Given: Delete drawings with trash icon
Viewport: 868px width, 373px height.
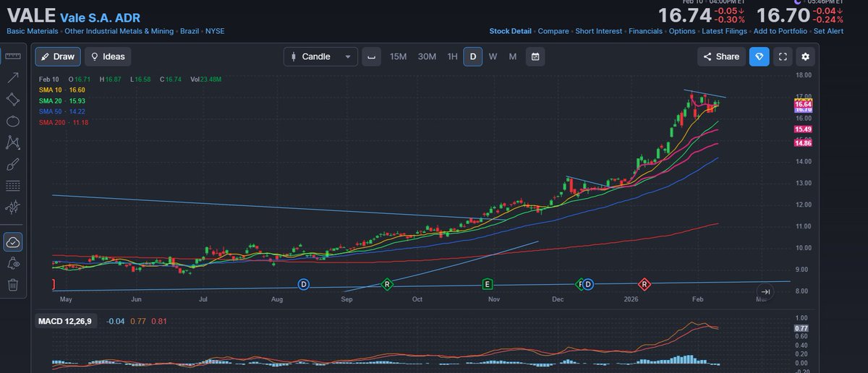Looking at the screenshot, I should tap(12, 284).
